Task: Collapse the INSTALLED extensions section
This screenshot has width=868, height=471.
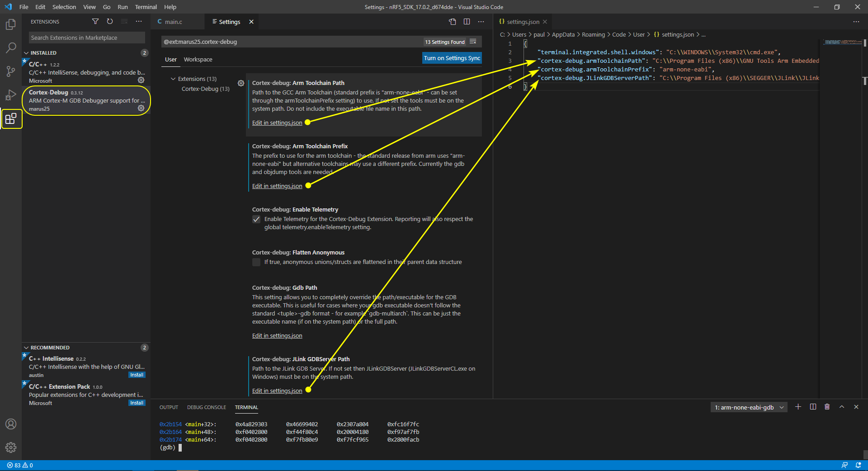Action: click(26, 53)
